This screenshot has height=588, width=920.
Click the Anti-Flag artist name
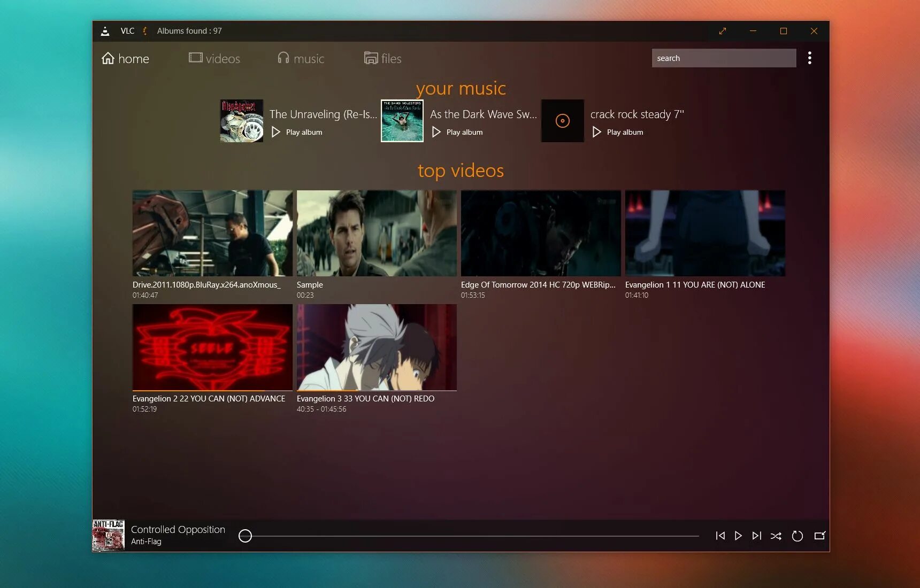tap(146, 541)
